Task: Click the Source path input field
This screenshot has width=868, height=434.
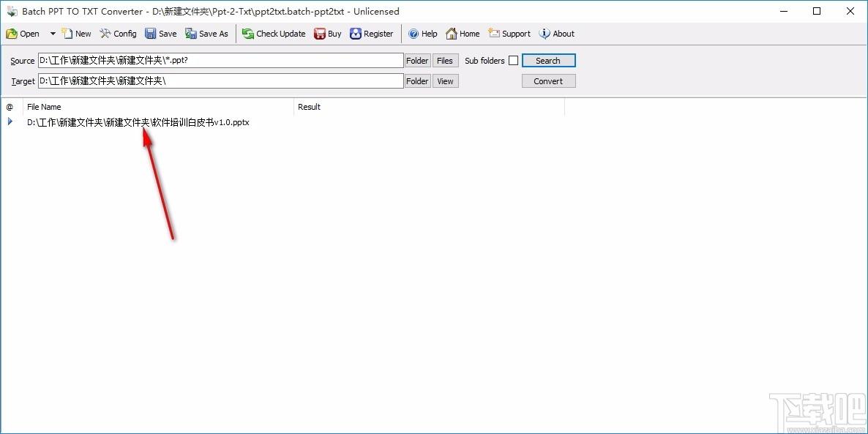Action: [x=221, y=60]
